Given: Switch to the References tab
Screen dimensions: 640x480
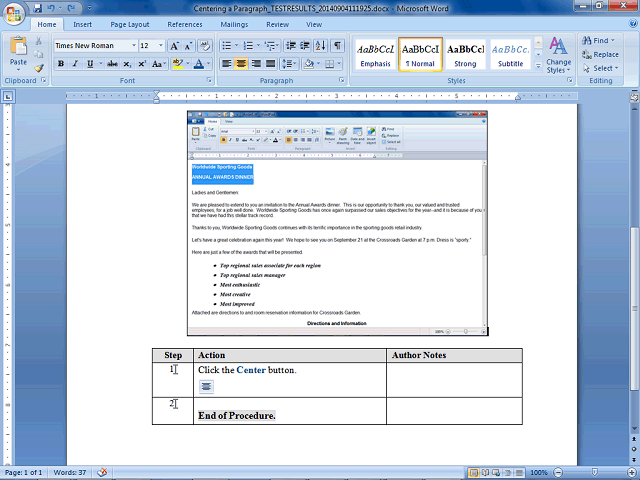Looking at the screenshot, I should coord(184,24).
